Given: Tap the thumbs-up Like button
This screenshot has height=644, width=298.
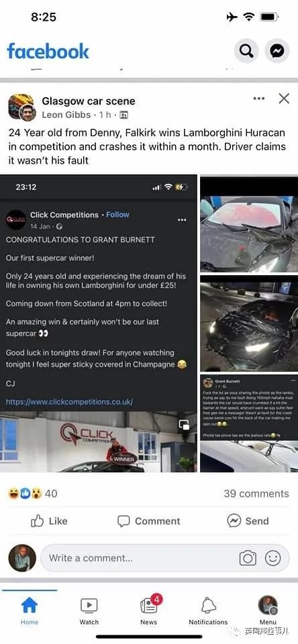Looking at the screenshot, I should [49, 521].
